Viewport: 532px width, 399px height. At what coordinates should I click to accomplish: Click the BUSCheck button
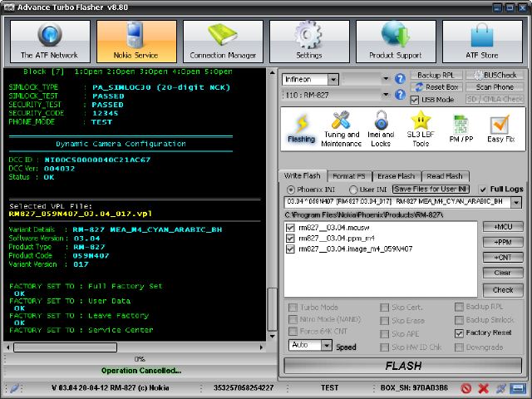click(x=495, y=75)
